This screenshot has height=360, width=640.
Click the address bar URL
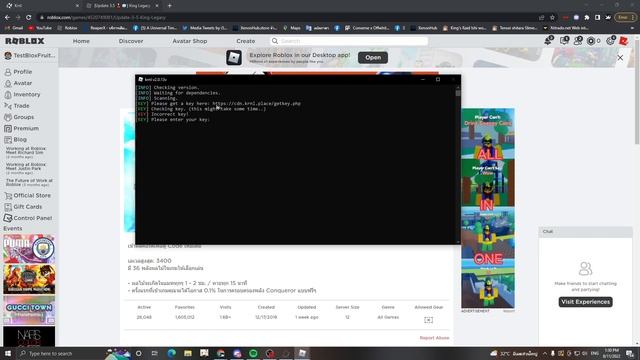pyautogui.click(x=106, y=18)
